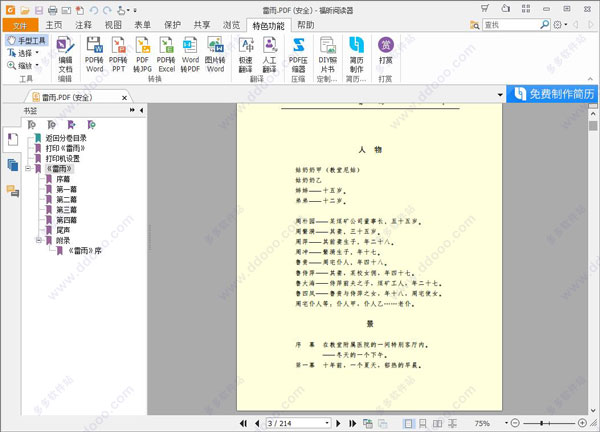This screenshot has width=600, height=432.
Task: Switch to the 保护 protect tab
Action: 172,25
